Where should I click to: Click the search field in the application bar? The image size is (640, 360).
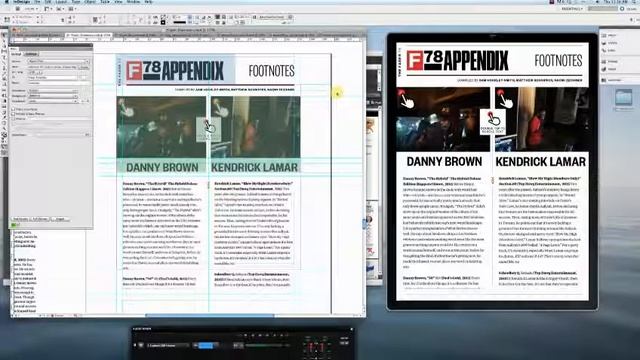click(x=604, y=9)
